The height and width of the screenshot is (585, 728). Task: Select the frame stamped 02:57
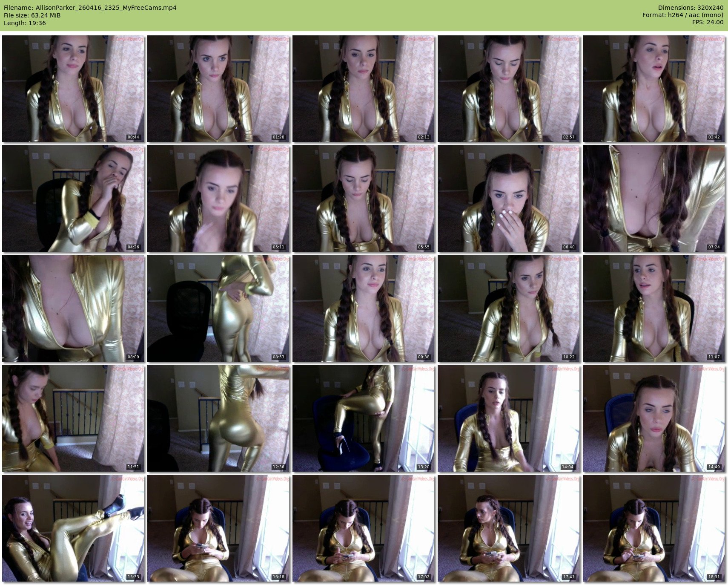coord(509,89)
